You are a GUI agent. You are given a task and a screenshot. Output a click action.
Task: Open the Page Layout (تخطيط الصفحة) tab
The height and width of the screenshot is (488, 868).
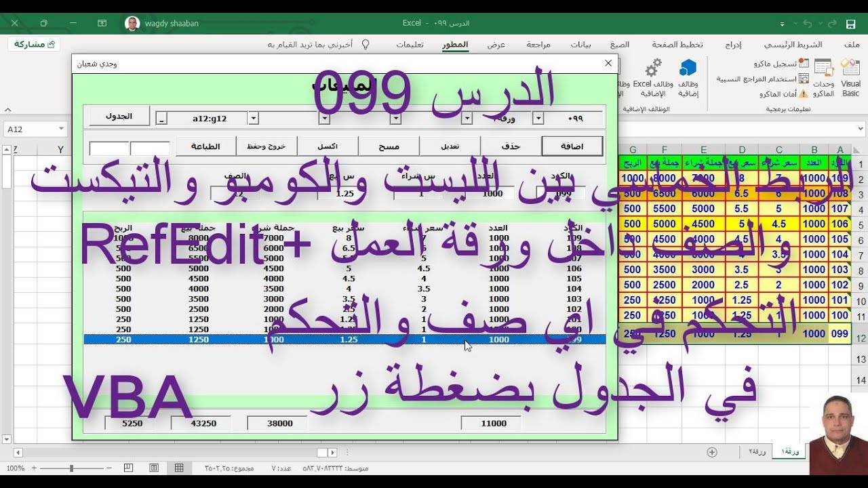[677, 45]
